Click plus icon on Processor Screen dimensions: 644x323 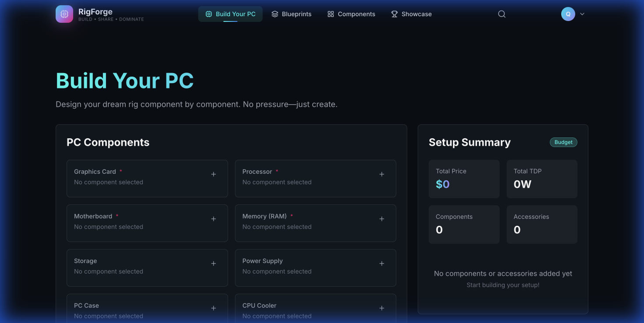[382, 174]
